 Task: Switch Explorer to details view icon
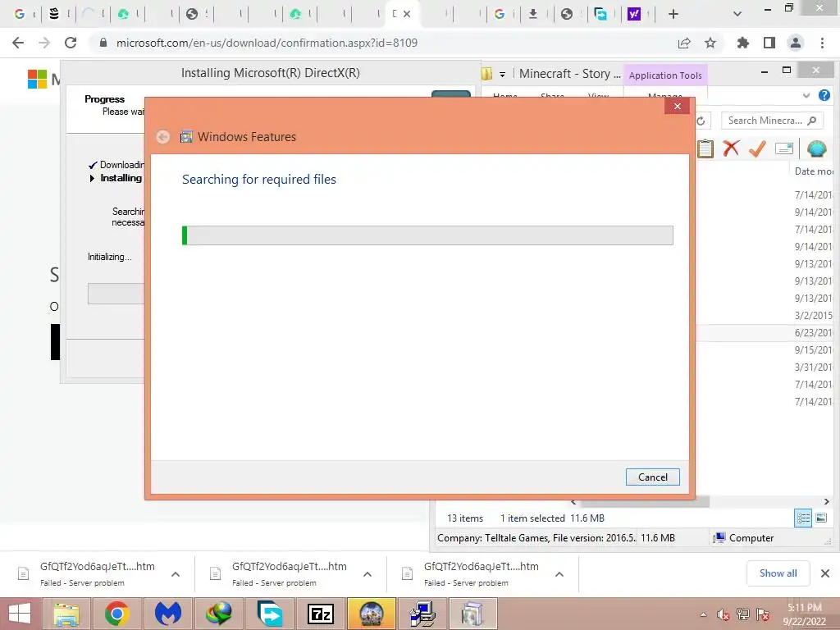[x=803, y=518]
